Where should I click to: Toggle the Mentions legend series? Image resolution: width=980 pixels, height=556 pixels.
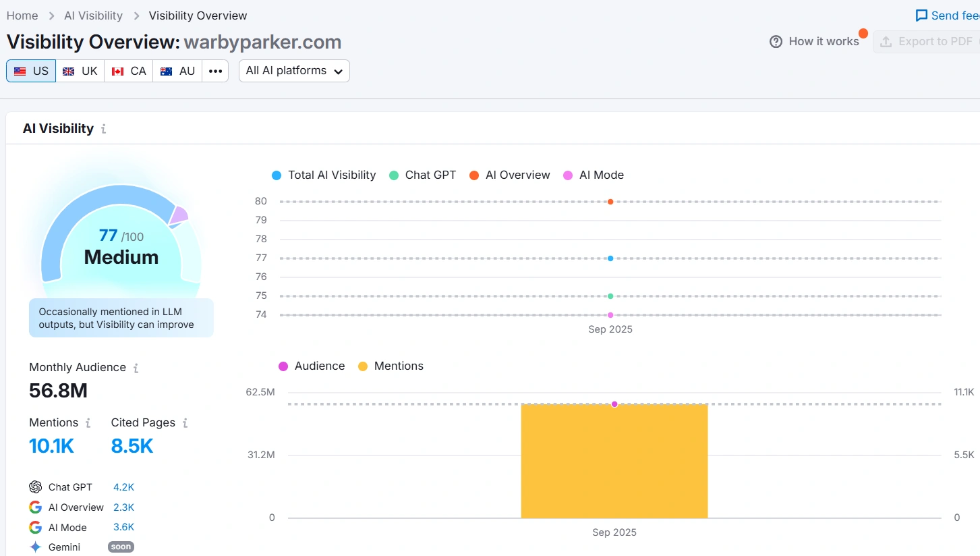[391, 366]
